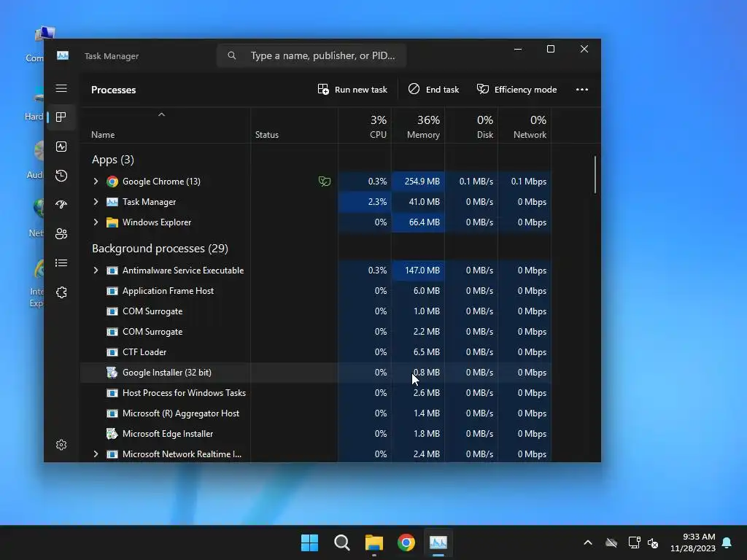Open File Explorer from the taskbar

click(x=374, y=542)
